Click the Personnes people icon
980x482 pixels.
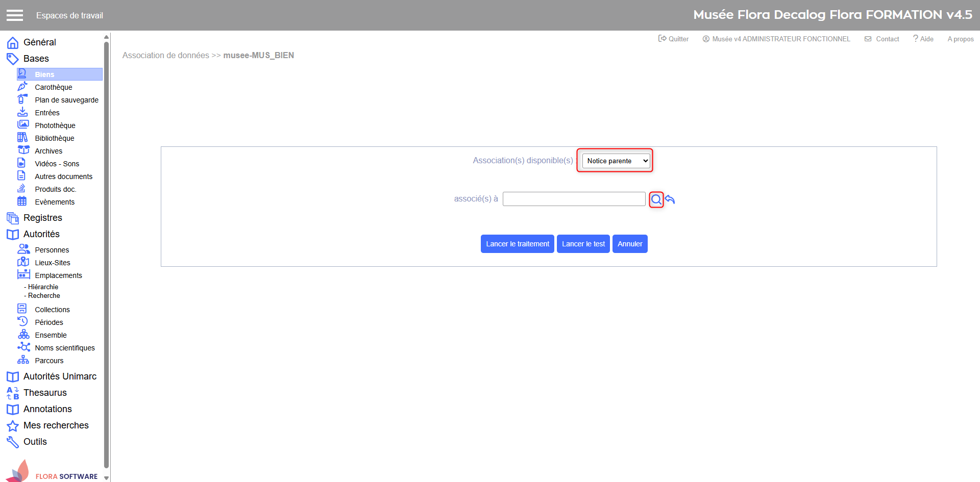(23, 249)
